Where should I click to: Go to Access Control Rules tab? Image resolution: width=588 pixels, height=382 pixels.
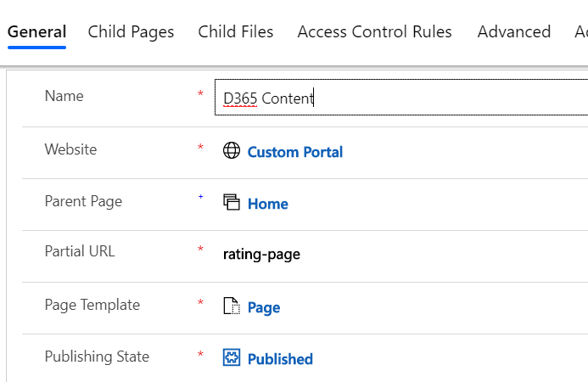[374, 32]
